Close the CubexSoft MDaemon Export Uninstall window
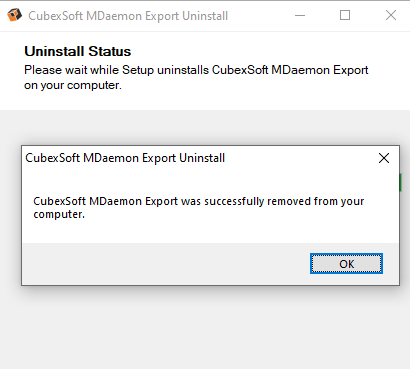The image size is (410, 369). click(x=391, y=15)
